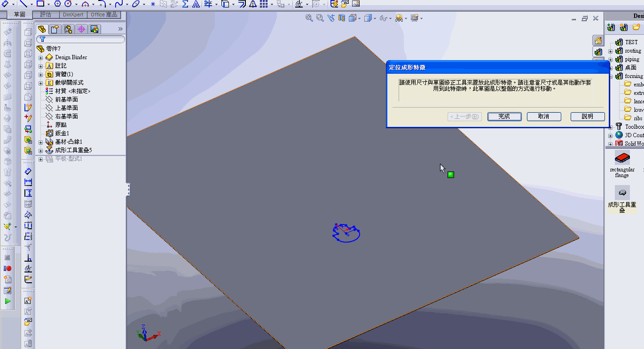
Task: Click the Create New Folder icon in Design Library
Action: (x=636, y=27)
